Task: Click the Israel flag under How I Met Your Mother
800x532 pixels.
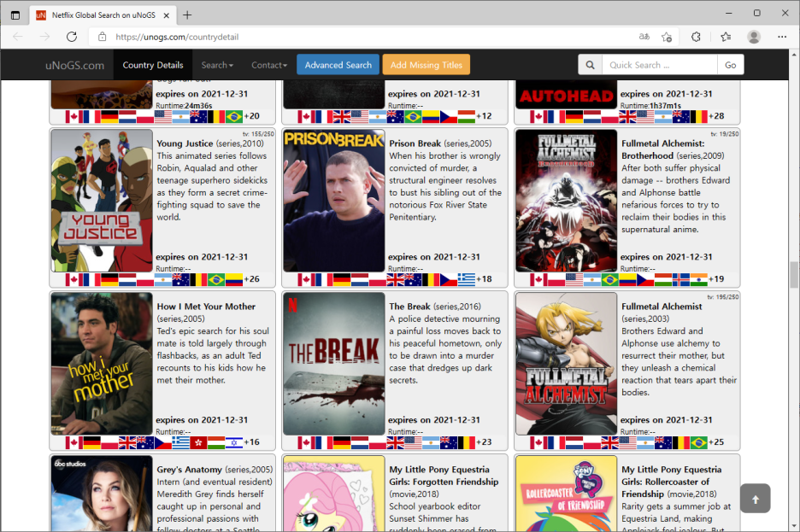Action: coord(233,443)
